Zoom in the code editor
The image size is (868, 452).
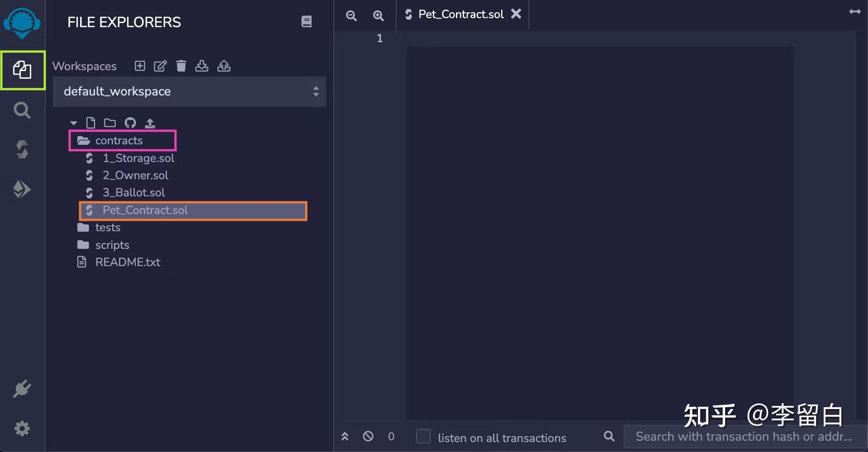[x=378, y=16]
